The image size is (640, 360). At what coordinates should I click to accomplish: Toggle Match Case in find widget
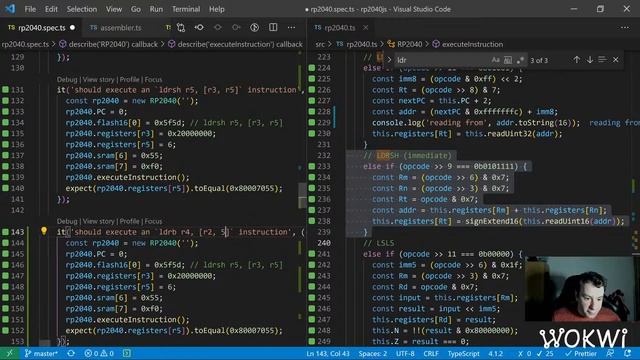coord(496,60)
